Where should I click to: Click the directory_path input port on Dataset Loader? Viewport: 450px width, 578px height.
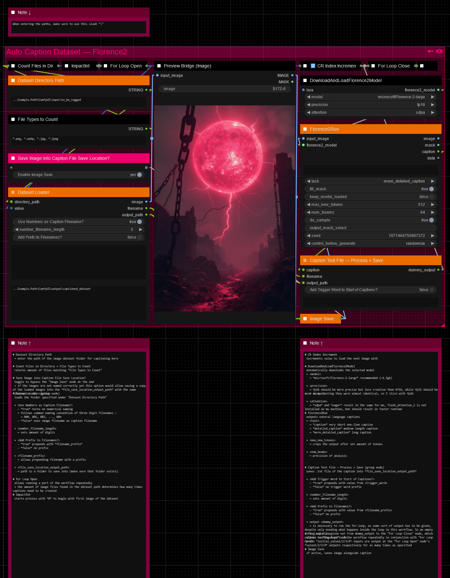(11, 202)
